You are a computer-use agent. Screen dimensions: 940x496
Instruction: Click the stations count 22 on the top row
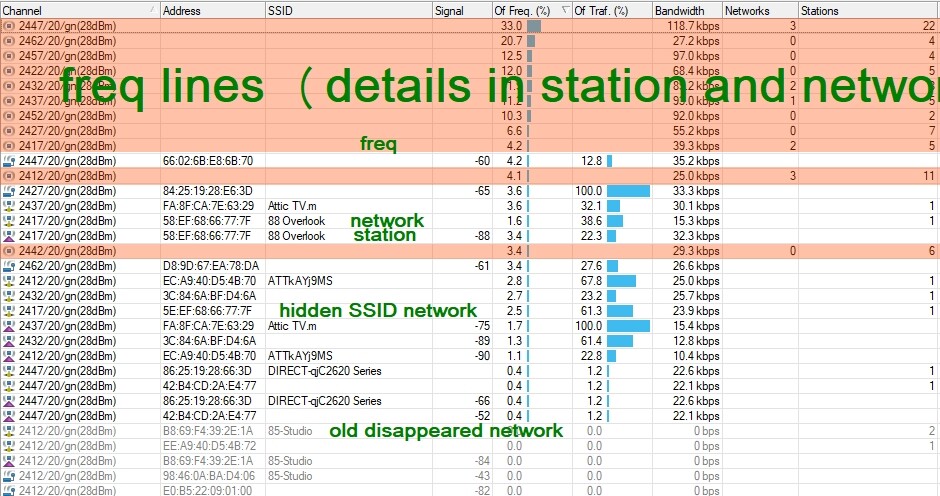pyautogui.click(x=929, y=26)
